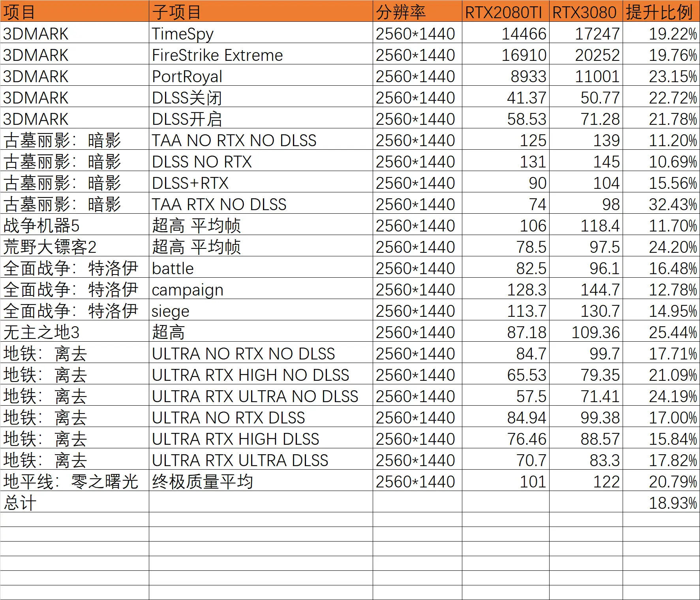Click the RTX3080 column header
The width and height of the screenshot is (700, 600).
click(586, 12)
